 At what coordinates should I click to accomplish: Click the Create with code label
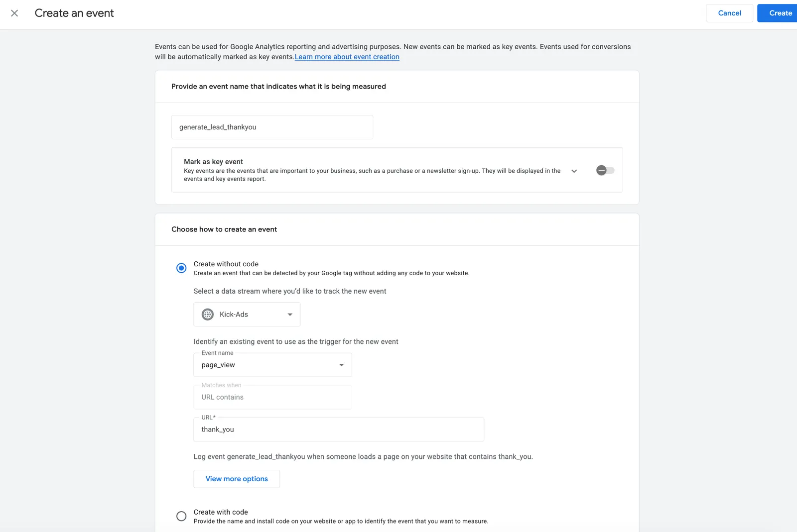pyautogui.click(x=221, y=512)
